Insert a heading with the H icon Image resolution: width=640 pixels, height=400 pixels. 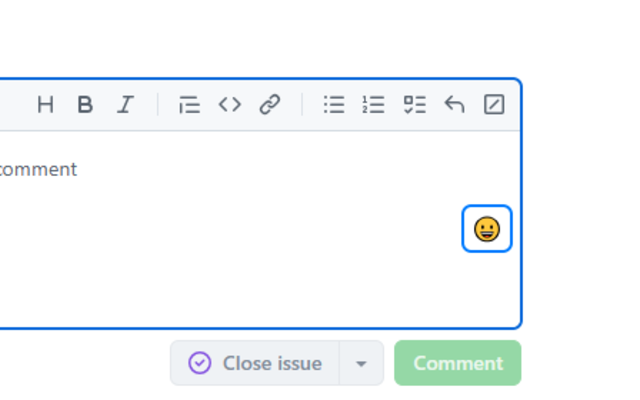pos(45,104)
